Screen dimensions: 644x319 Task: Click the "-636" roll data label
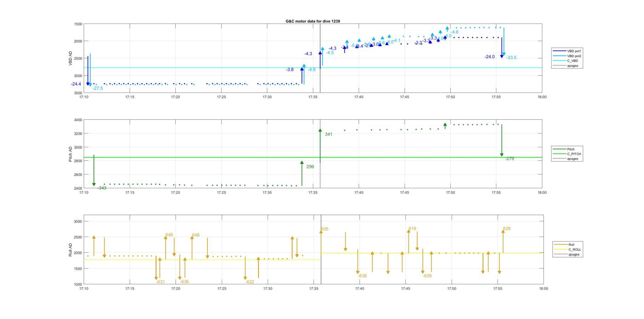click(x=184, y=282)
